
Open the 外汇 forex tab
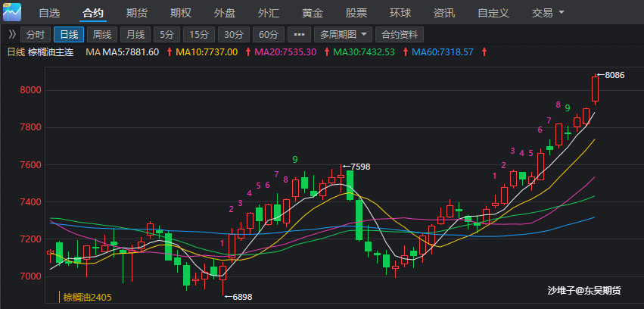click(269, 13)
